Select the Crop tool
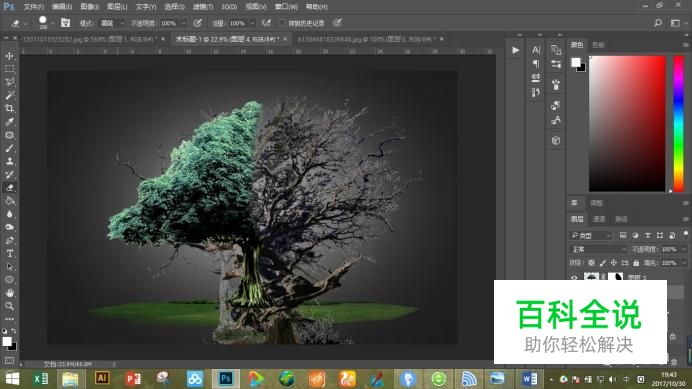This screenshot has height=389, width=692. 9,109
